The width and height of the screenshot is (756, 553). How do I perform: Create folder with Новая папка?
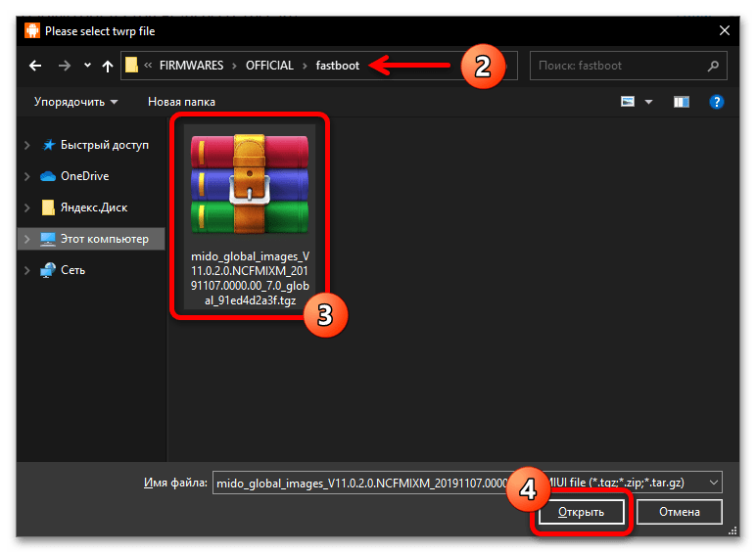click(181, 102)
